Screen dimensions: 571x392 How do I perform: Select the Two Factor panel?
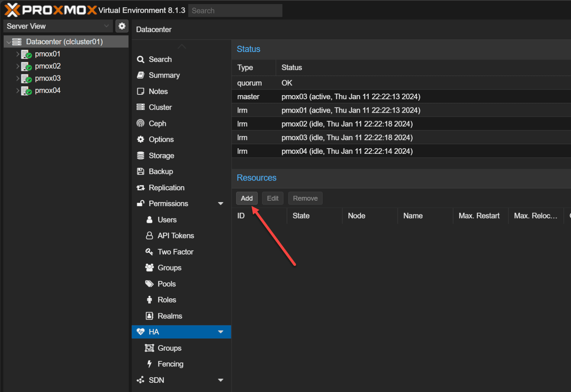[x=175, y=252]
